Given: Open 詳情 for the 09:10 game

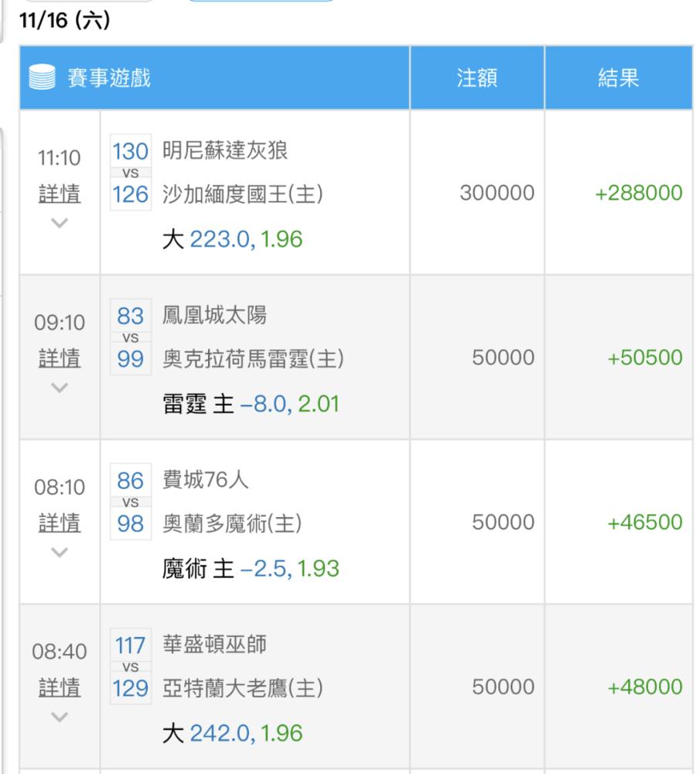Looking at the screenshot, I should [60, 358].
